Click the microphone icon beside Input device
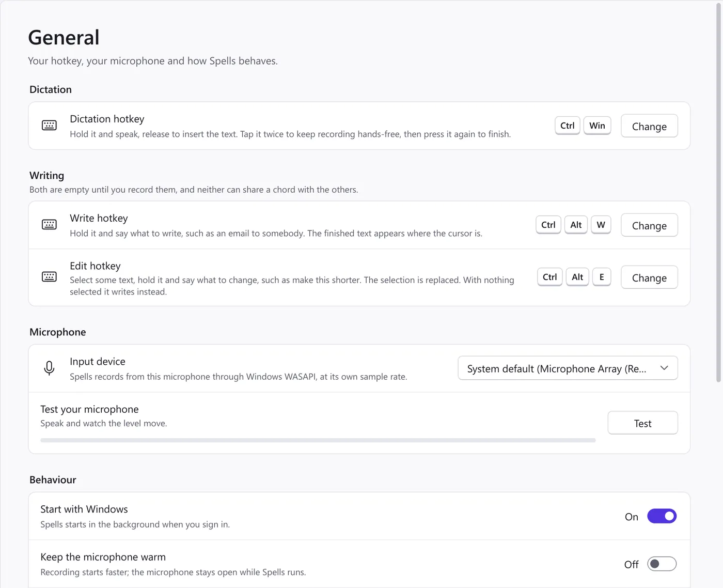The image size is (723, 588). (x=49, y=368)
